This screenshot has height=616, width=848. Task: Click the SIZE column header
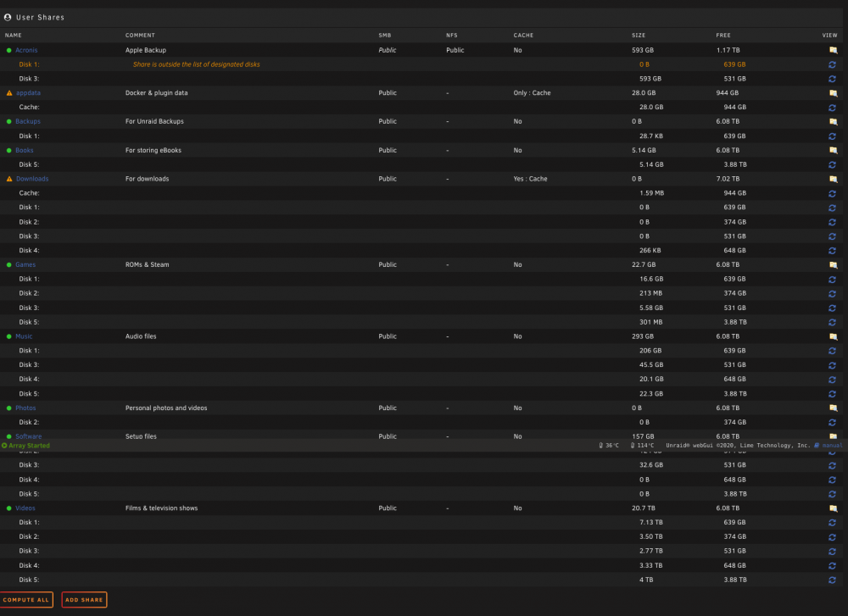point(639,35)
